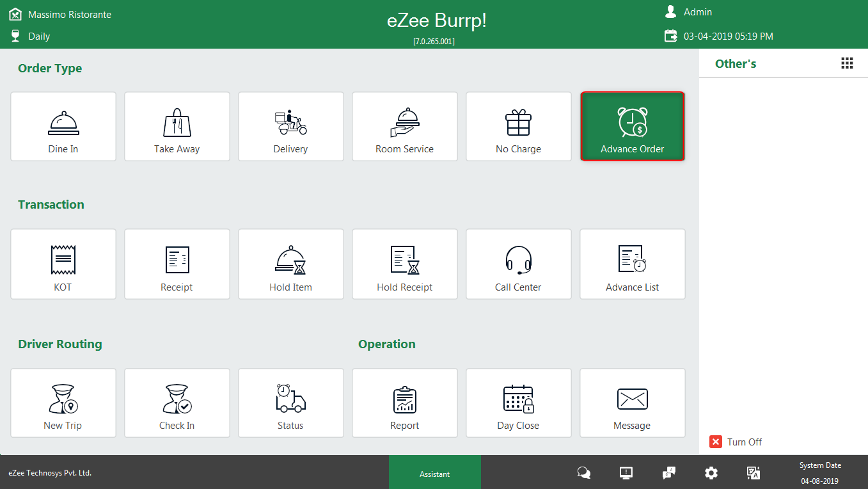Viewport: 868px width, 489px height.
Task: Click Turn Off with red X
Action: [736, 442]
